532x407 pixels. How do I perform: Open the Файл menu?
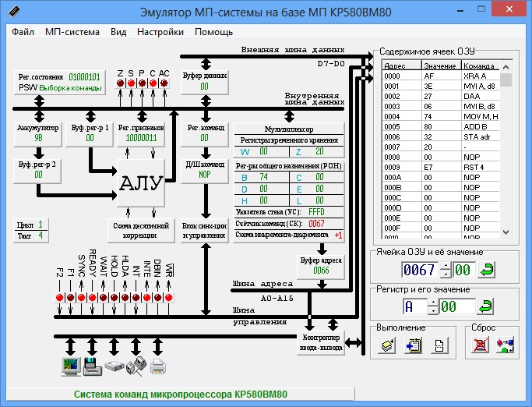tap(23, 32)
